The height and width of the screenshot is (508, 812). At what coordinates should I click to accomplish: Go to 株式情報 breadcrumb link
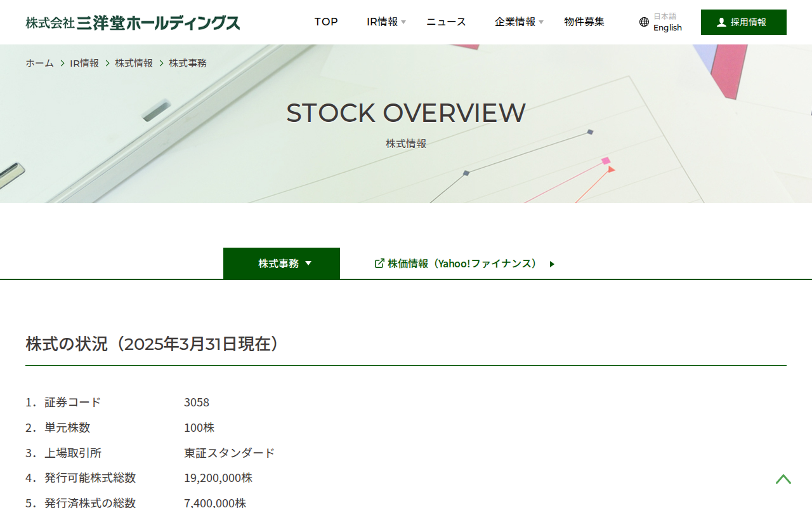click(134, 63)
